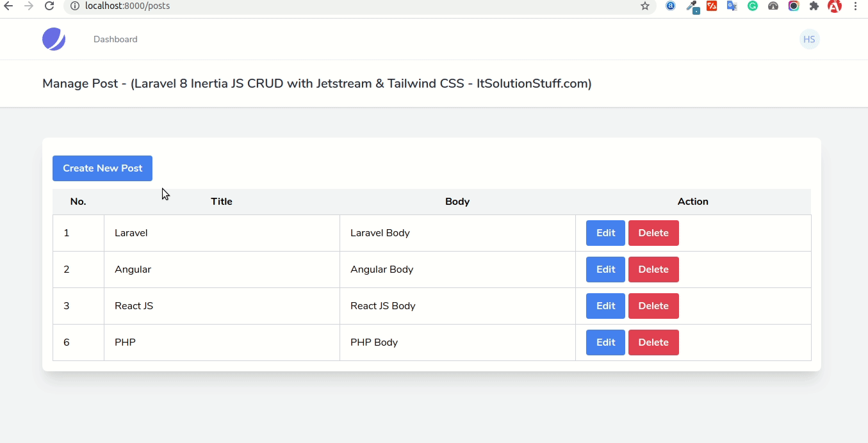Click the eyedropper color picker extension
This screenshot has width=868, height=443.
692,6
